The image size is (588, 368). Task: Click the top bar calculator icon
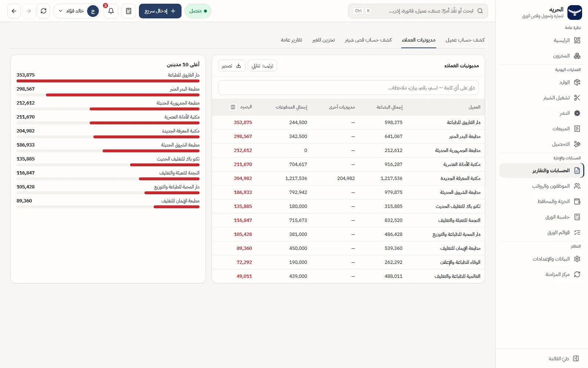point(129,11)
